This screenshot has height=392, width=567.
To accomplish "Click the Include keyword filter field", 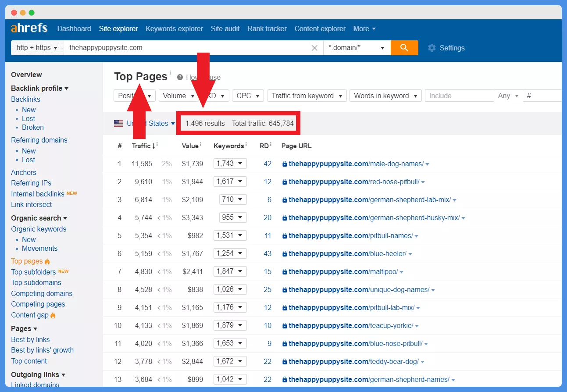I will 459,96.
